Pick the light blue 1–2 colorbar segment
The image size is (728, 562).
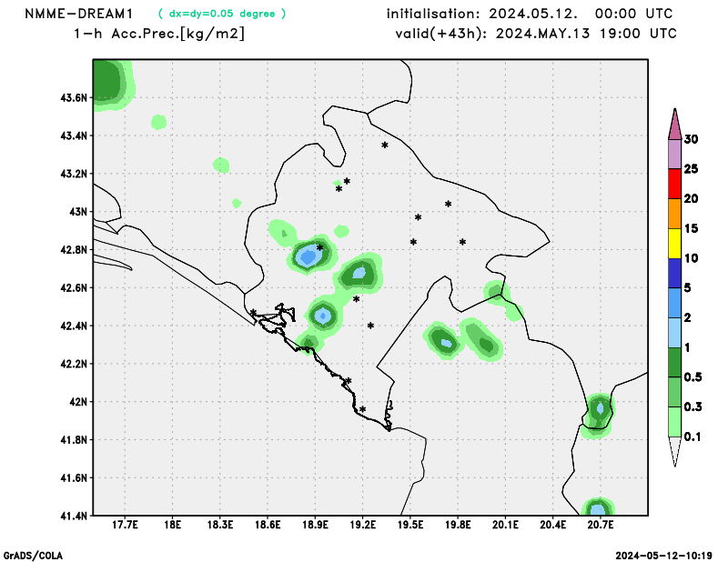[674, 333]
